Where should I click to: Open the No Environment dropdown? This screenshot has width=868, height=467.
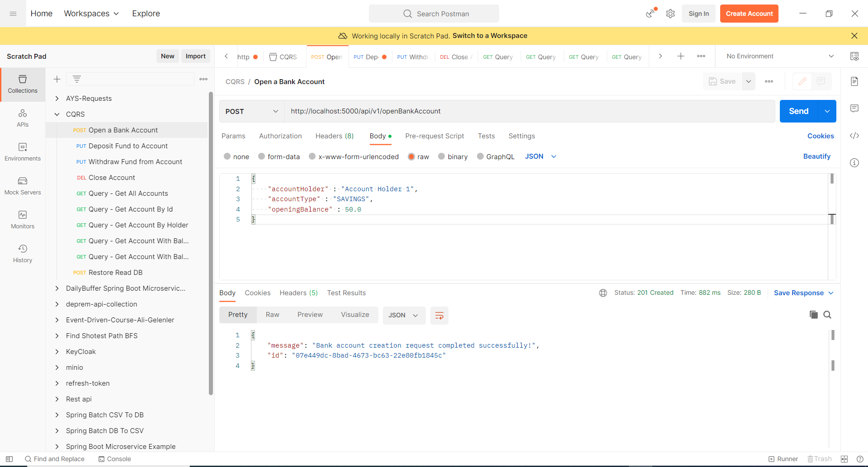[780, 56]
